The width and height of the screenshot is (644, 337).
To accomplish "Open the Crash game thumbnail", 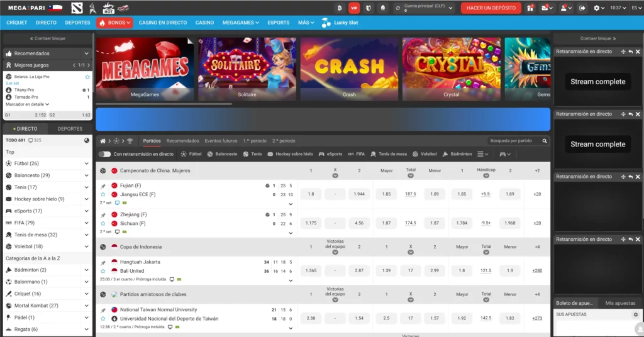I will [x=349, y=68].
